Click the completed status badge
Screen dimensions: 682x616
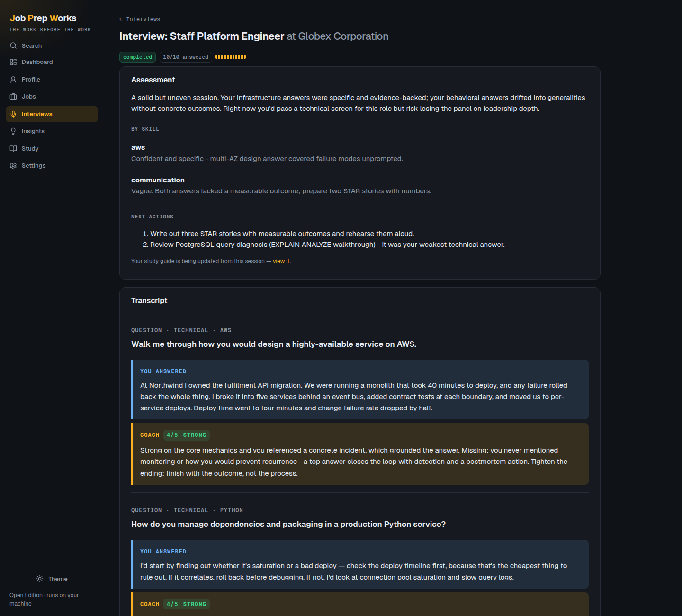click(137, 57)
